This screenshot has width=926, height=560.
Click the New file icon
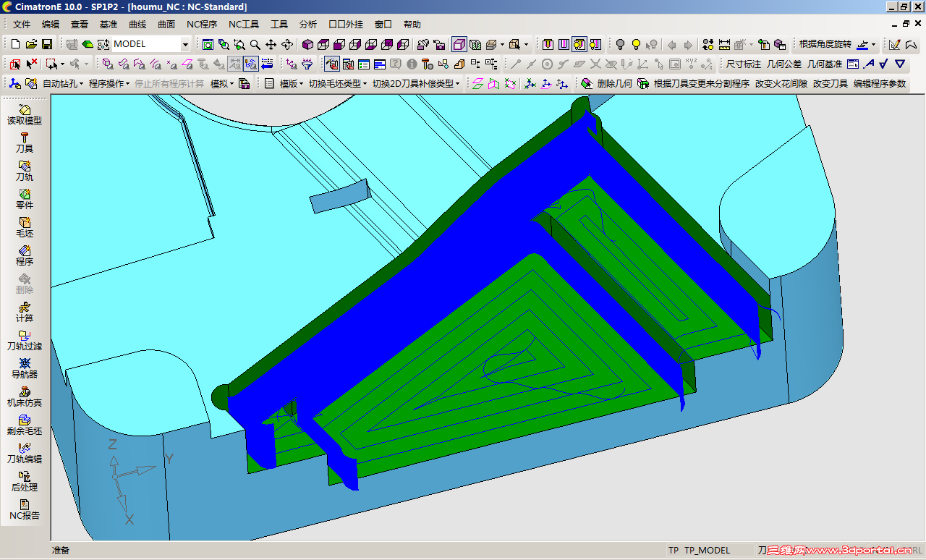[x=15, y=44]
